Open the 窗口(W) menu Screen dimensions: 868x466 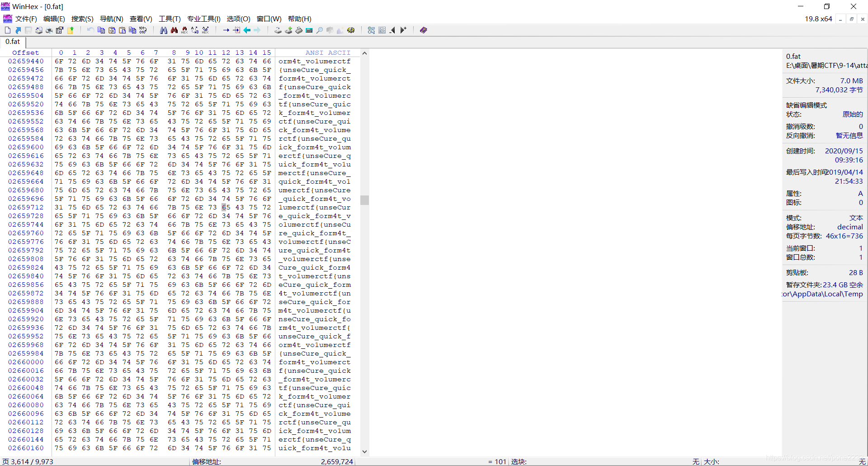pyautogui.click(x=269, y=19)
